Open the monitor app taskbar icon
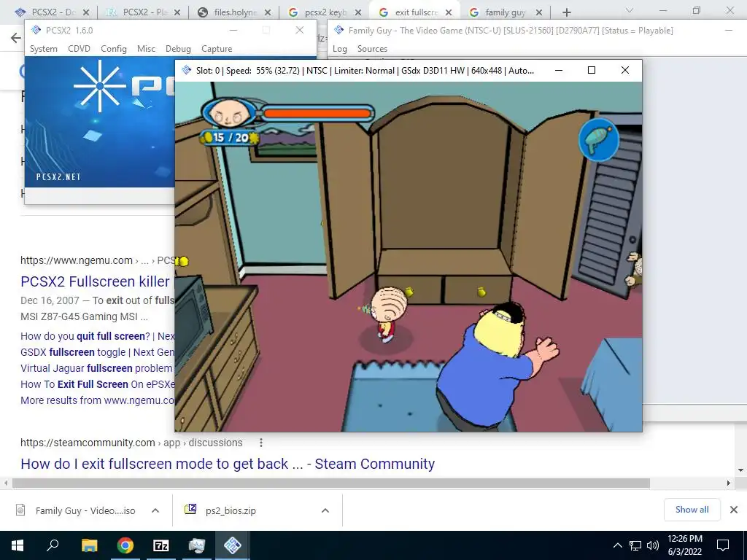747x560 pixels. 197,545
